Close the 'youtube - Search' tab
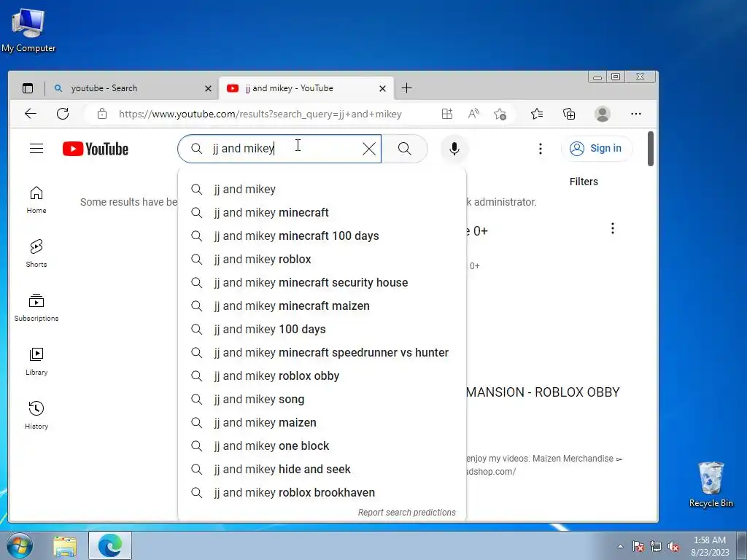The image size is (747, 560). tap(208, 88)
